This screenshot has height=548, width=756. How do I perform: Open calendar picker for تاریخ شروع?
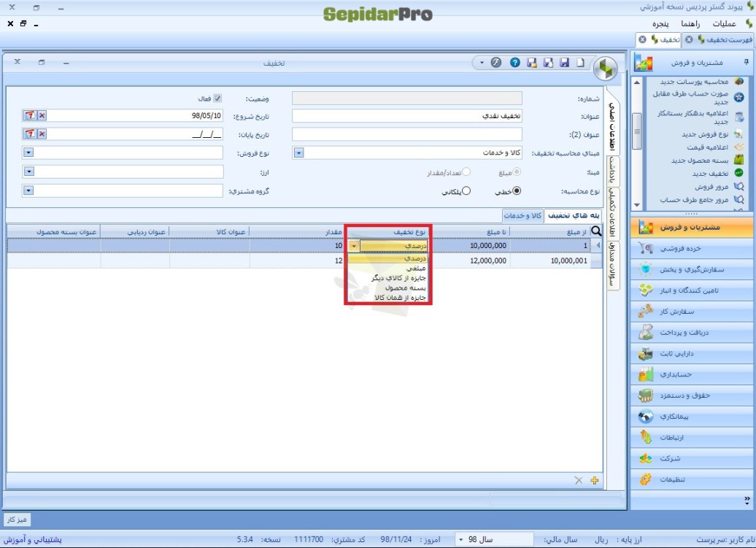pyautogui.click(x=30, y=116)
